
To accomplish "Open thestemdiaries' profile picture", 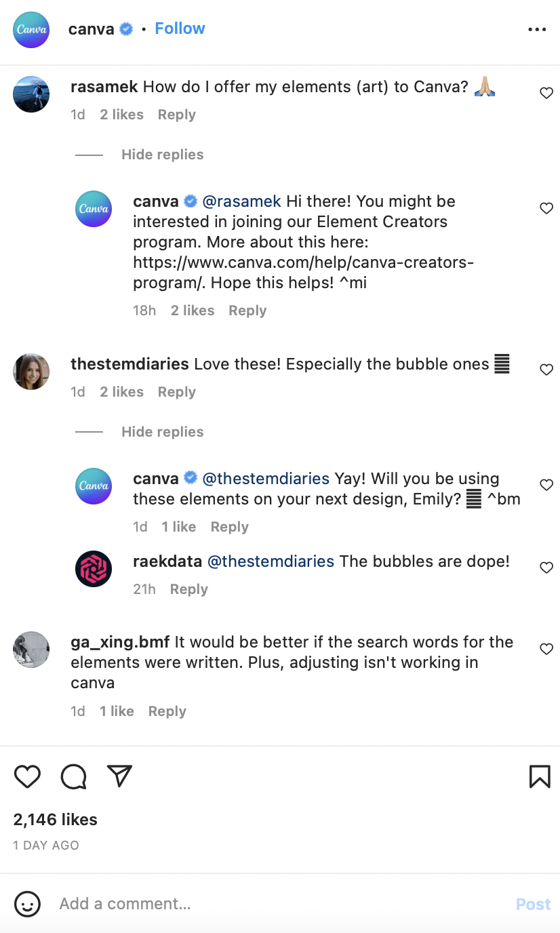I will 31,371.
